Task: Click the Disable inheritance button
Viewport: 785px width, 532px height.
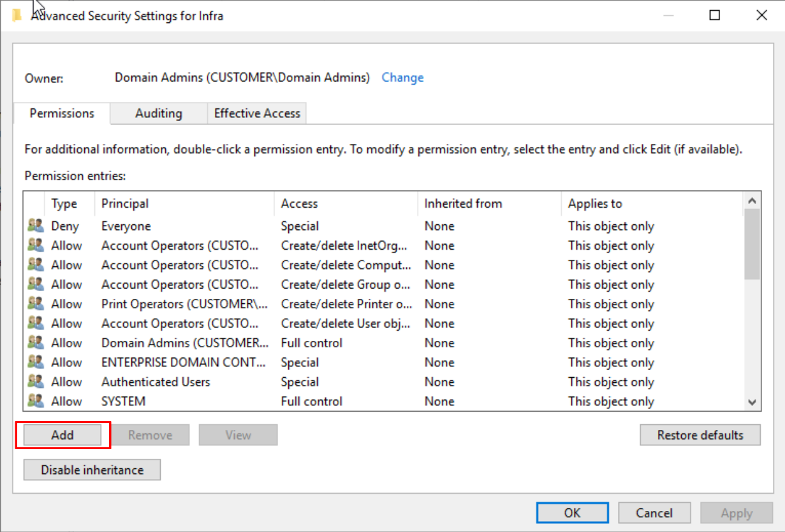Action: click(x=92, y=470)
